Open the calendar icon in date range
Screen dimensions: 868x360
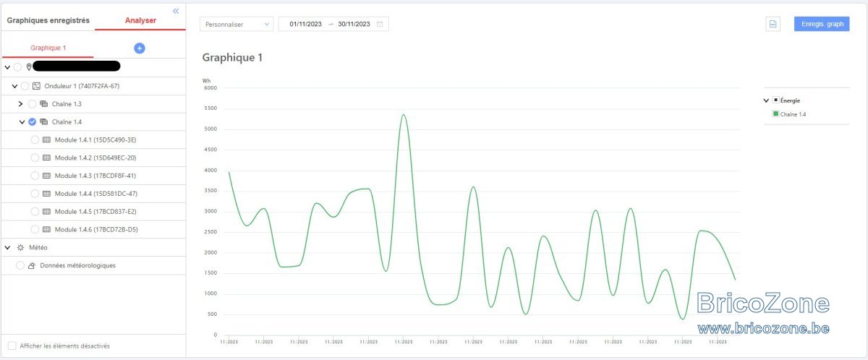tap(380, 24)
